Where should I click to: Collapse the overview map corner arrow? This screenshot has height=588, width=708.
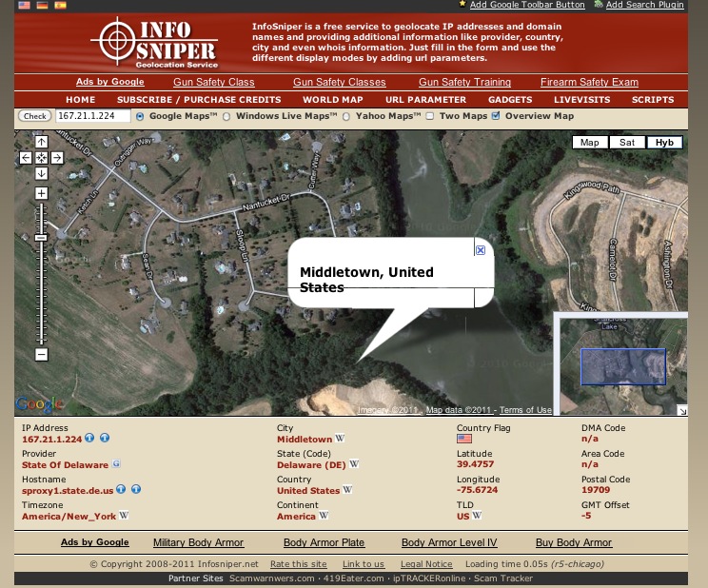pos(682,410)
